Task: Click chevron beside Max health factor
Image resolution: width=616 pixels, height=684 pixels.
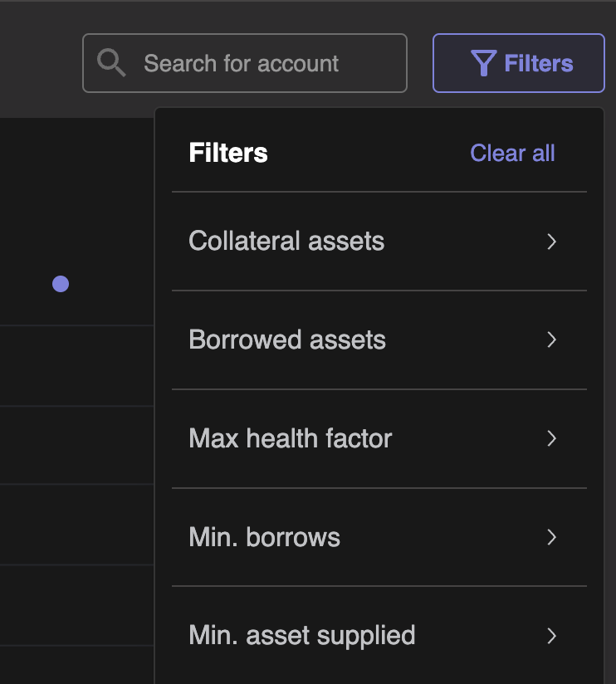Action: click(551, 438)
